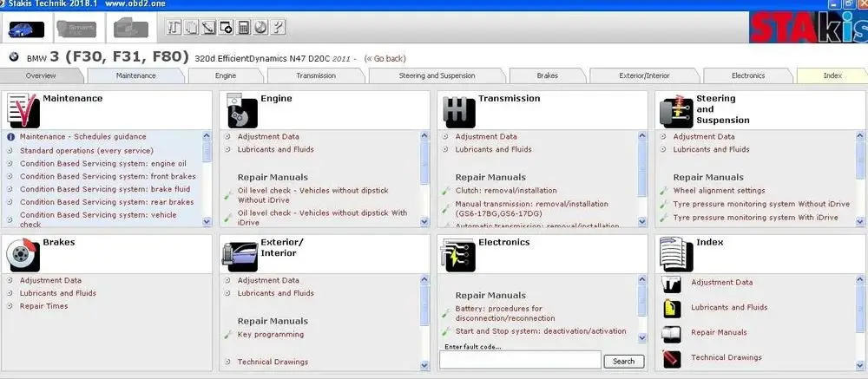Image resolution: width=868 pixels, height=379 pixels.
Task: Switch to the Overview tab
Action: pyautogui.click(x=41, y=75)
